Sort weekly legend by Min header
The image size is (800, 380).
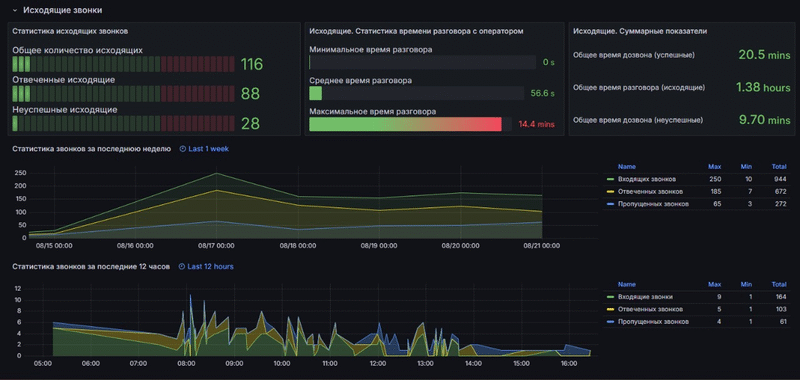pyautogui.click(x=747, y=166)
